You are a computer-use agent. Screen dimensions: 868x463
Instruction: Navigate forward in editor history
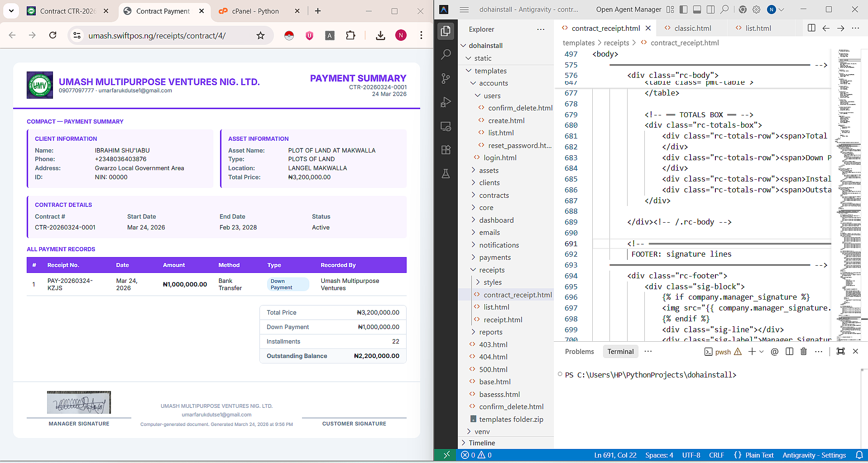point(841,28)
